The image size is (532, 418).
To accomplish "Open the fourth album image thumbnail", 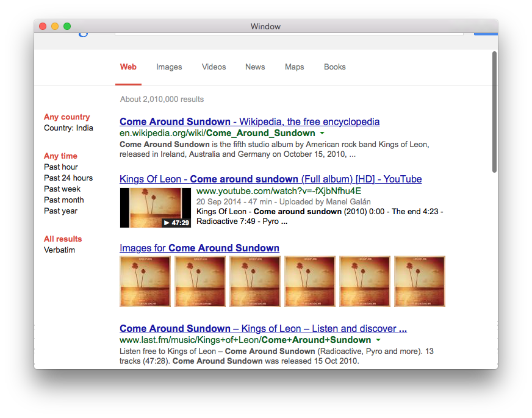I will click(310, 281).
